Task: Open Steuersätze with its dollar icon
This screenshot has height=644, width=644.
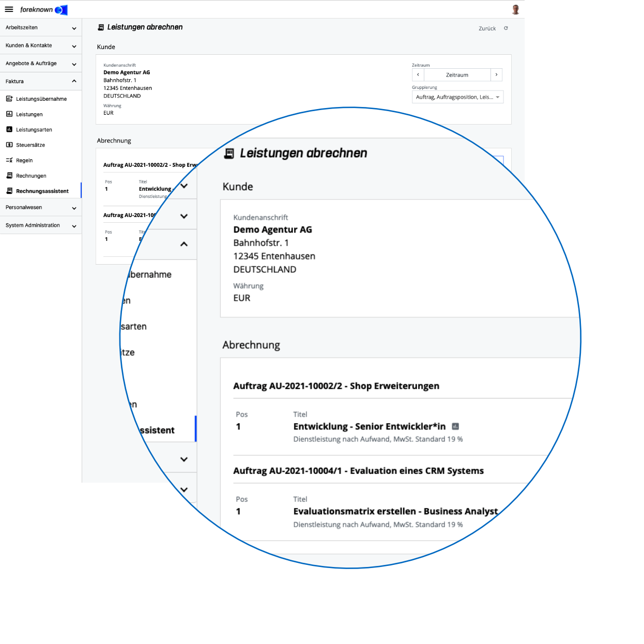Action: click(x=9, y=145)
